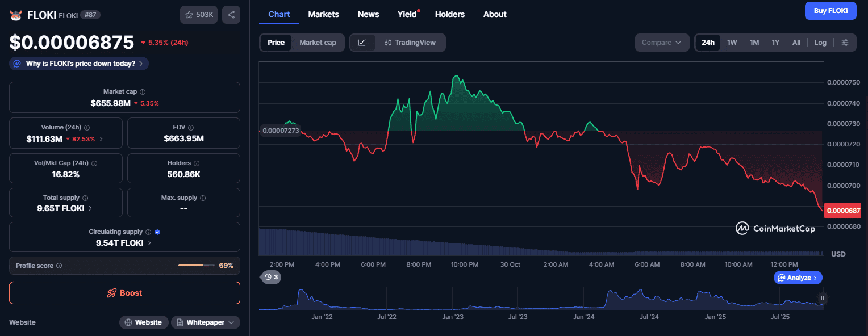
Task: Open the Holders tab
Action: pyautogui.click(x=449, y=14)
